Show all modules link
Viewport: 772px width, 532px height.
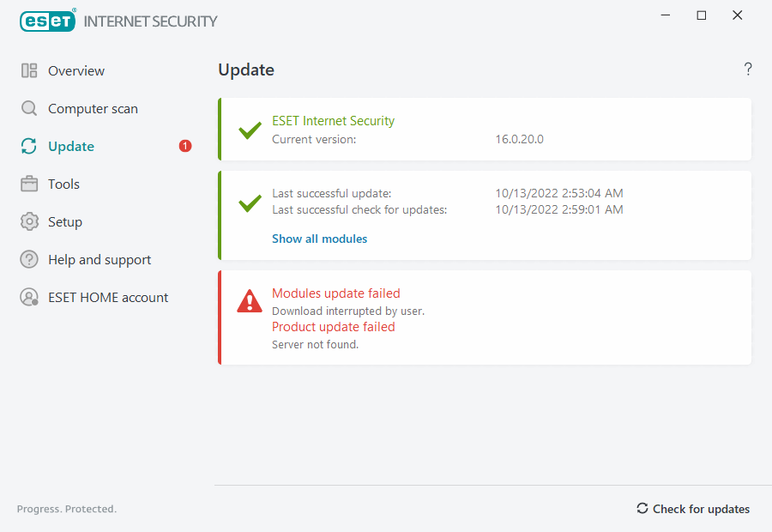tap(319, 239)
